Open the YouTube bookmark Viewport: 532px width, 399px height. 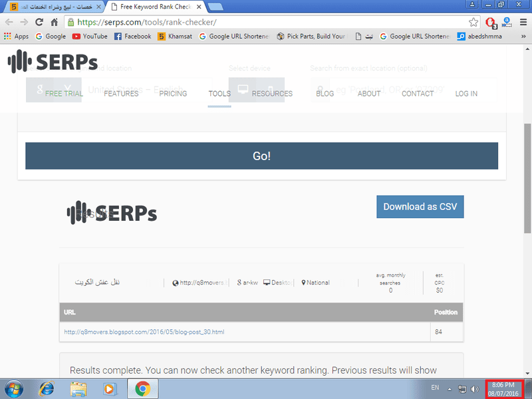pos(90,37)
